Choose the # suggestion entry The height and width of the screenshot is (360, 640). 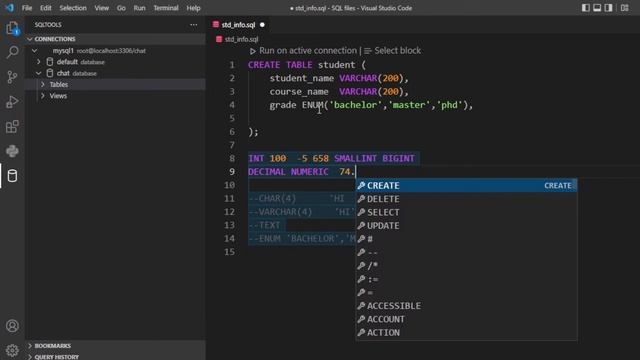pyautogui.click(x=467, y=239)
